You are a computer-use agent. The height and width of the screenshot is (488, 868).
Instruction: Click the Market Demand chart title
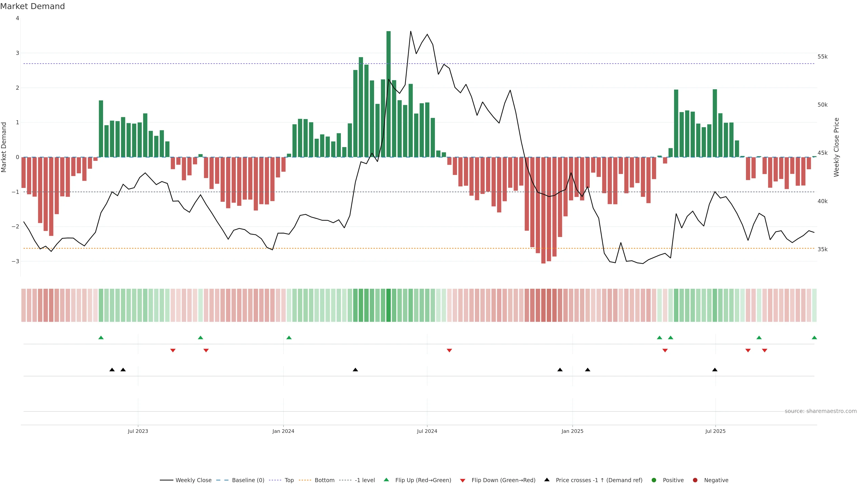point(32,6)
